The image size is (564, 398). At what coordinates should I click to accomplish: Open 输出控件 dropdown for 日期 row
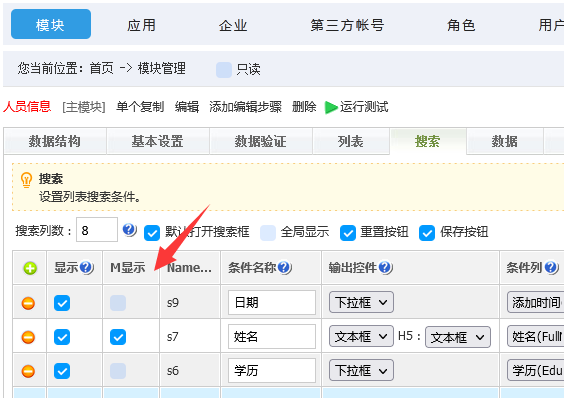pyautogui.click(x=361, y=302)
